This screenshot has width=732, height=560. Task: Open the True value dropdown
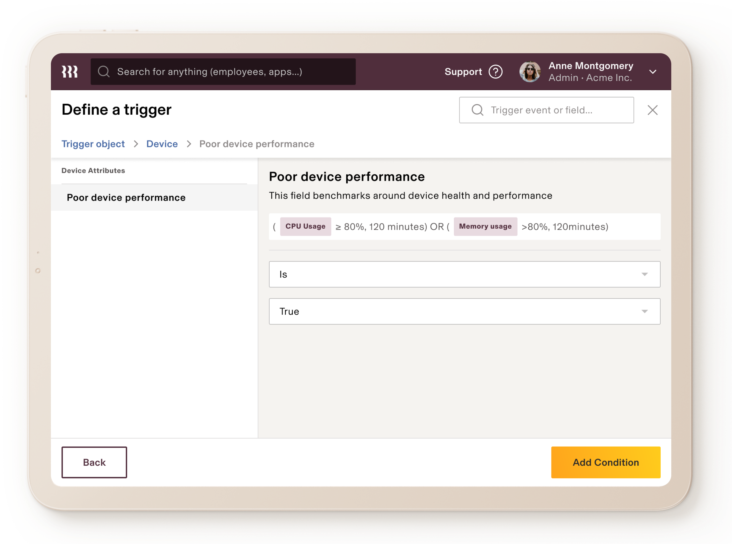pyautogui.click(x=464, y=311)
